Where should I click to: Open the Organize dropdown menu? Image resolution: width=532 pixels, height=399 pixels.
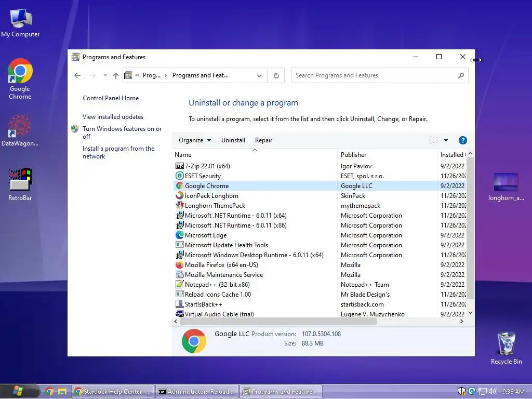(195, 140)
